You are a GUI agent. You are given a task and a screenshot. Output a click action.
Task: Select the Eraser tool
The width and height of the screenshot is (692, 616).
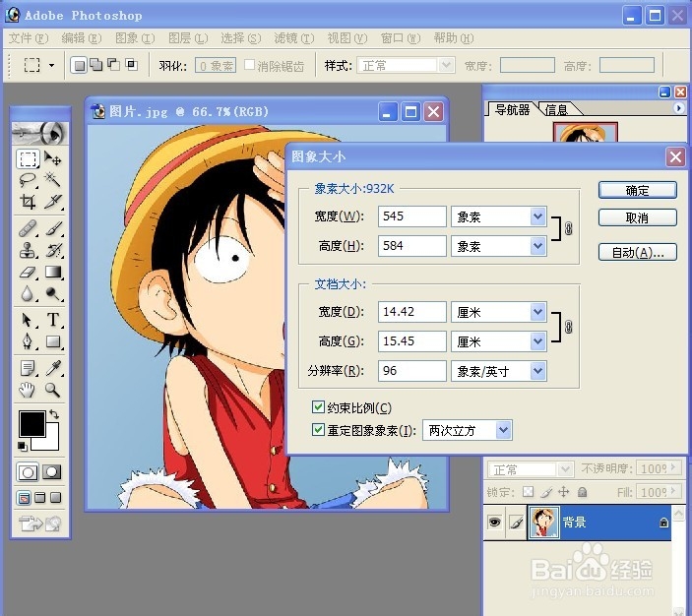coord(28,272)
